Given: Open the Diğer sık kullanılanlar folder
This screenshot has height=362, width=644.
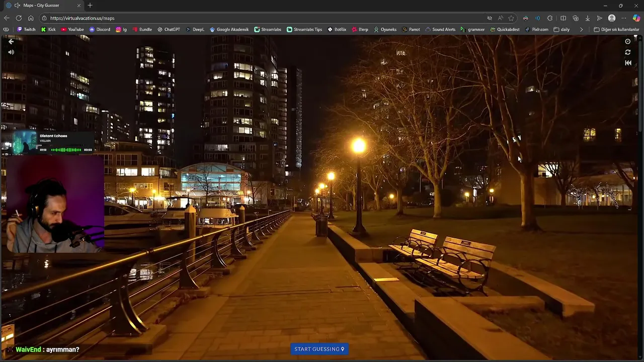Looking at the screenshot, I should click(x=616, y=30).
